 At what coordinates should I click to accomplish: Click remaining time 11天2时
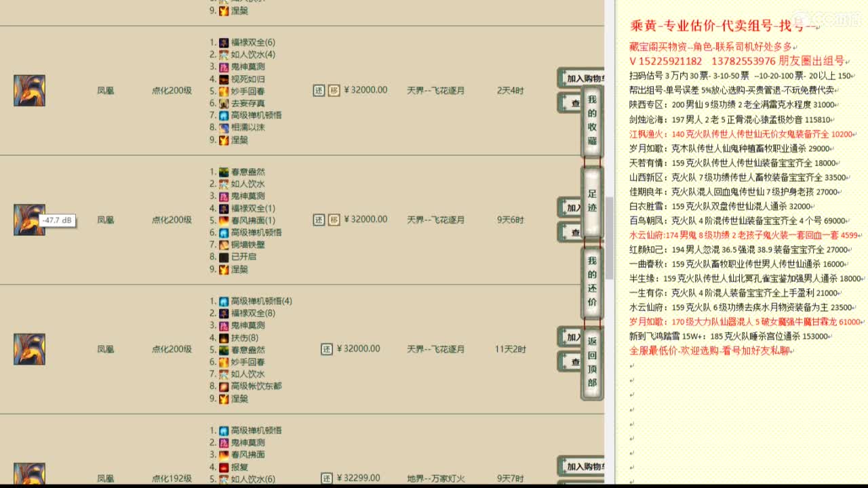(511, 349)
